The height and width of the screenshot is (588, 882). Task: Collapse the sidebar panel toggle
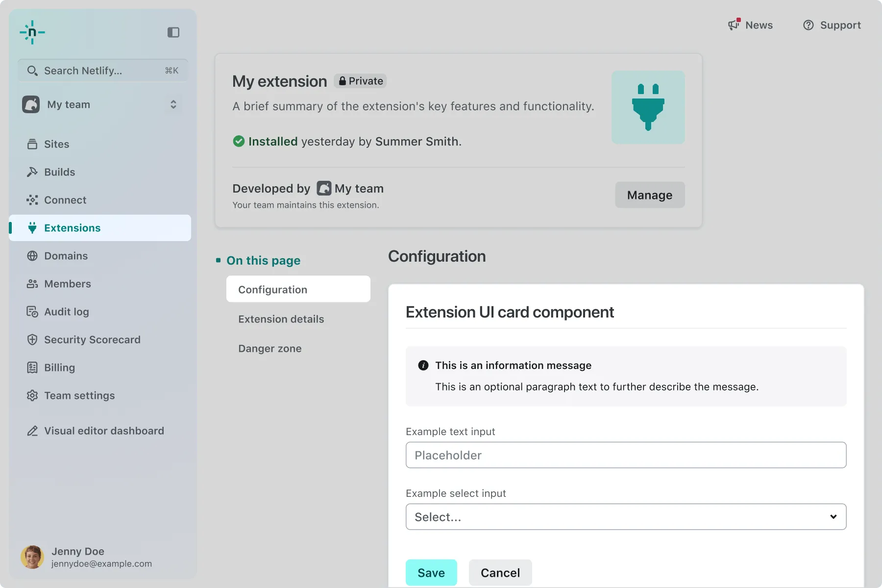pyautogui.click(x=173, y=32)
